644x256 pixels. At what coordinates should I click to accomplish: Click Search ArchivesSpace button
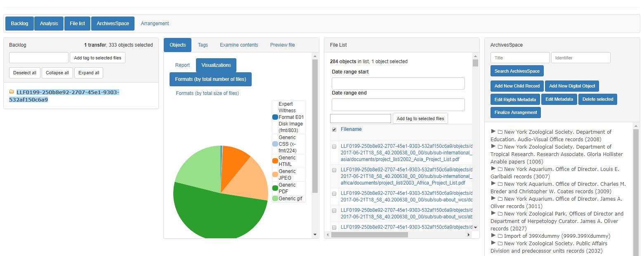click(x=517, y=71)
